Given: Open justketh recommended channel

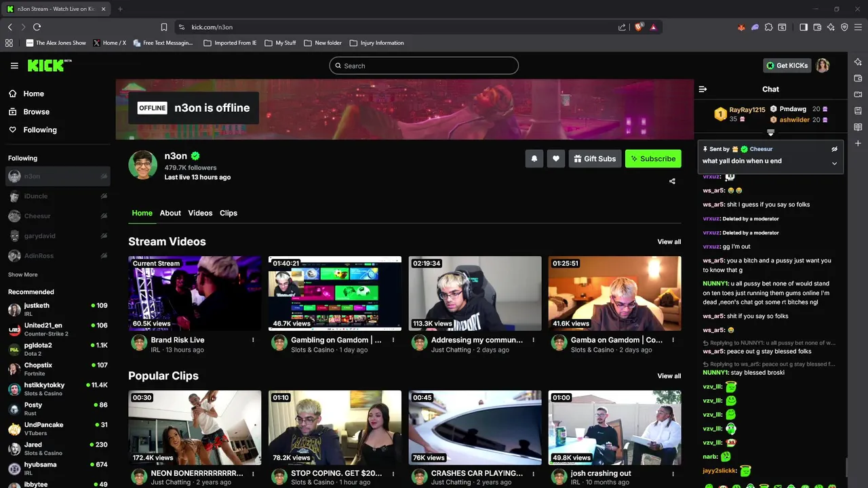Looking at the screenshot, I should (x=58, y=309).
